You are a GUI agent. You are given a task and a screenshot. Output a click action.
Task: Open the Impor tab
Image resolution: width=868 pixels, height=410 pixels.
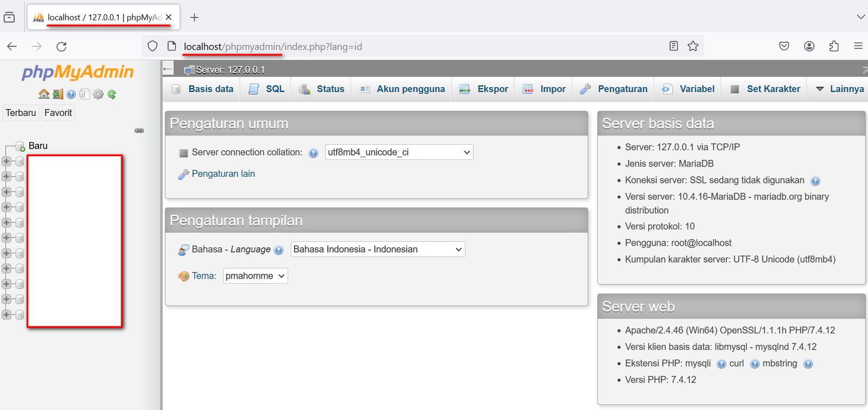tap(544, 89)
